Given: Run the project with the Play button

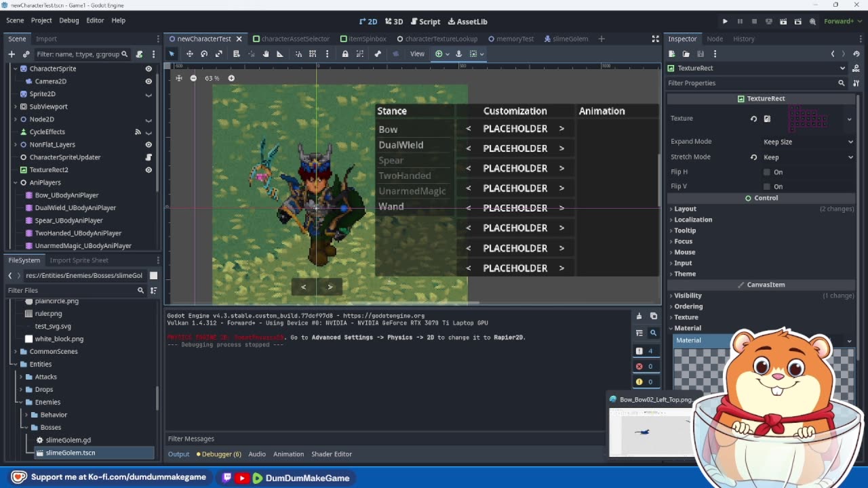Looking at the screenshot, I should pyautogui.click(x=725, y=21).
